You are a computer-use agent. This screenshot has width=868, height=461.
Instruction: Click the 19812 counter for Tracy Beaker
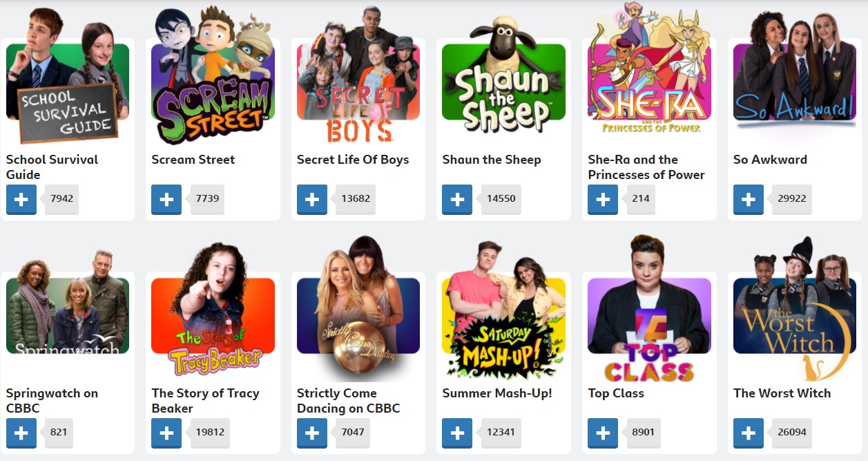(209, 432)
